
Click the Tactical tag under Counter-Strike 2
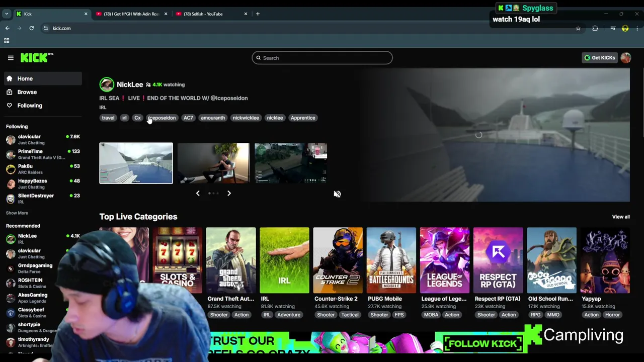pyautogui.click(x=350, y=315)
